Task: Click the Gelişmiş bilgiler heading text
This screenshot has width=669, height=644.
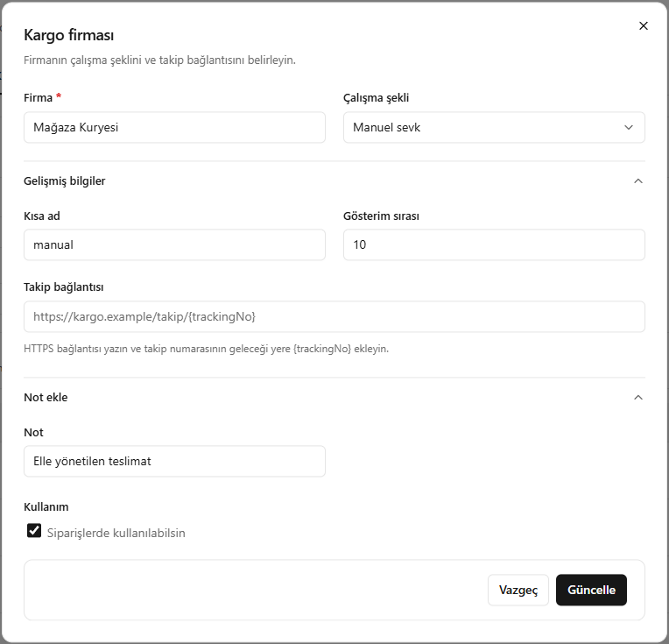Action: tap(65, 181)
